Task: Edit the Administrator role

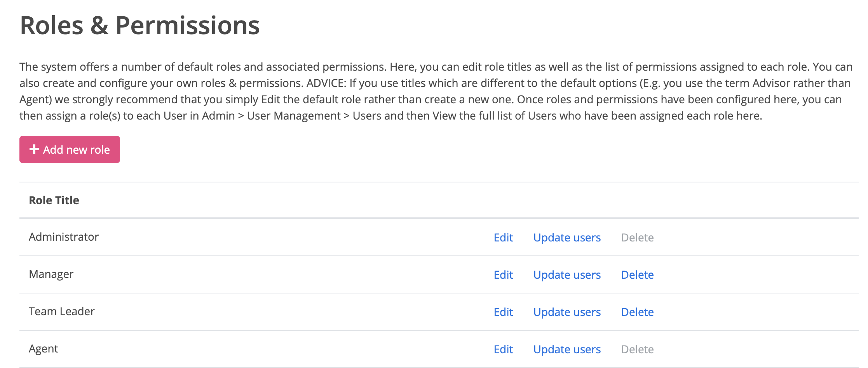Action: tap(503, 238)
